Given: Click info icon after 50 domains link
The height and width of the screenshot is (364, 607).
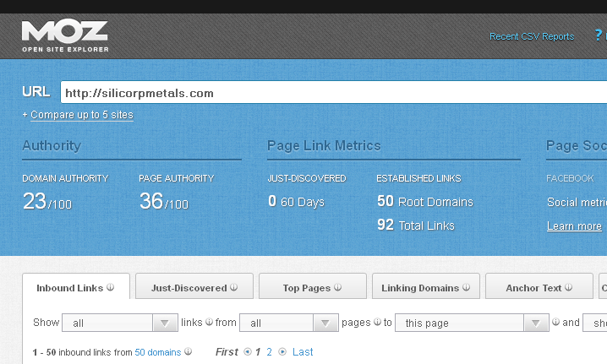Looking at the screenshot, I should tap(189, 351).
